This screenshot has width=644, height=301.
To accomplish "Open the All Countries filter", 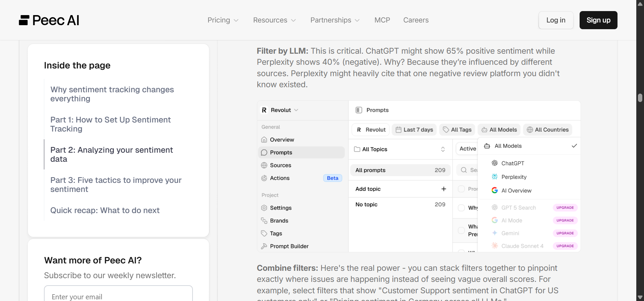I will click(x=548, y=130).
